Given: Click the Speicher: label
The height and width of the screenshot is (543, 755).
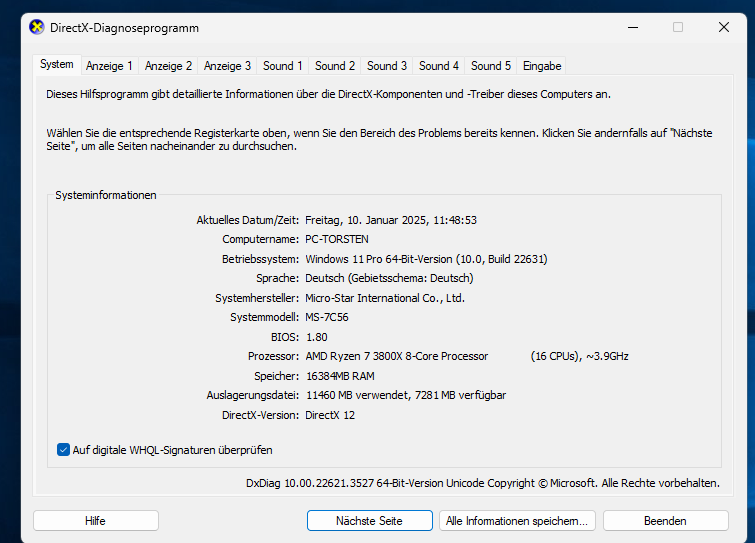Looking at the screenshot, I should coord(276,376).
